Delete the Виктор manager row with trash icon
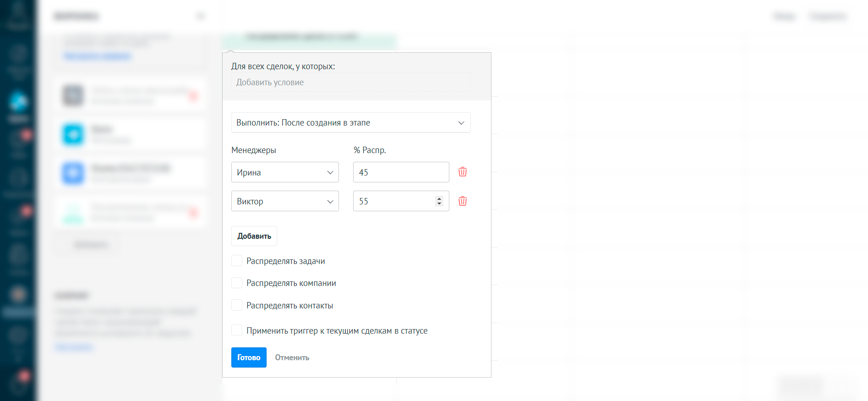The height and width of the screenshot is (401, 868). click(463, 201)
